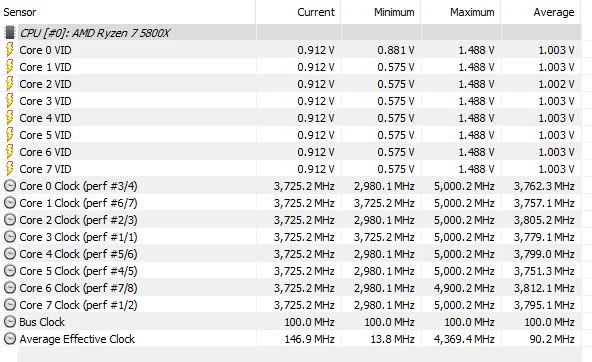Viewport: 592px width, 362px height.
Task: Select Core 7 Clock (perf #1/2) label
Action: [x=78, y=305]
